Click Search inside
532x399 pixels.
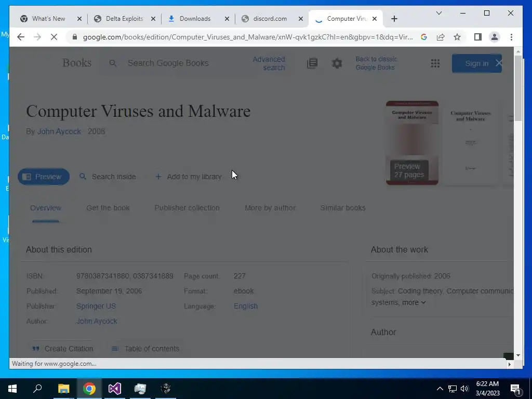pos(108,177)
